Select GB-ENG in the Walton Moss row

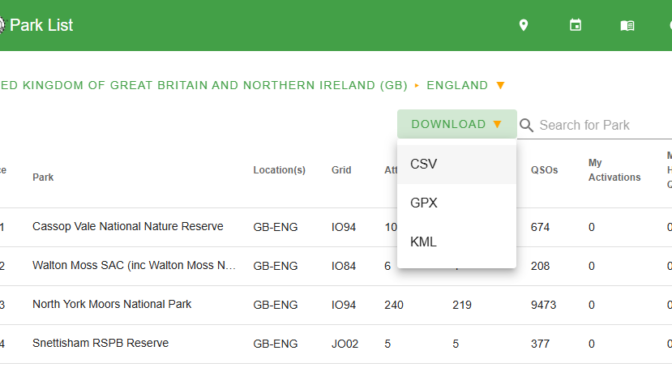275,266
